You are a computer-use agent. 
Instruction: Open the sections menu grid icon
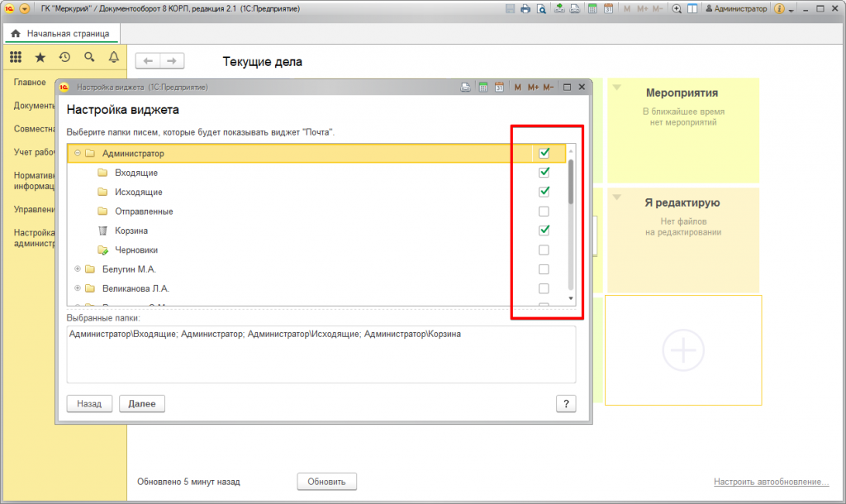coord(15,57)
